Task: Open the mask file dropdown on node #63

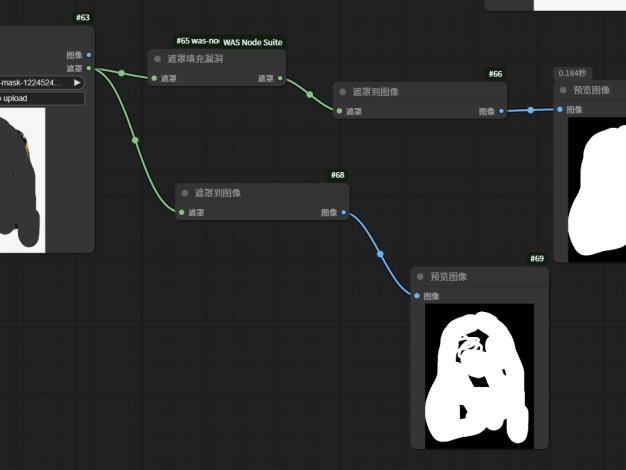Action: 40,83
